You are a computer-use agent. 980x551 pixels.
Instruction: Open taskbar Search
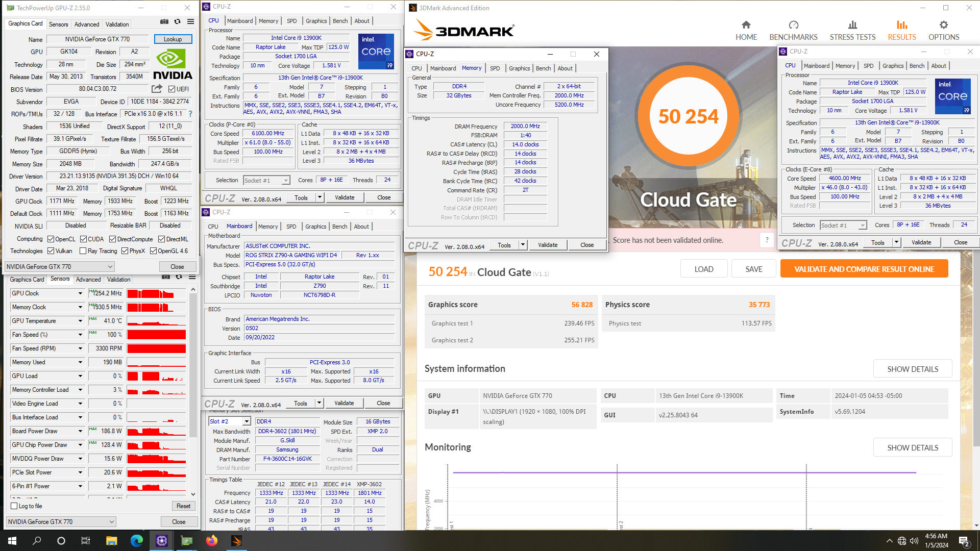pos(37,541)
